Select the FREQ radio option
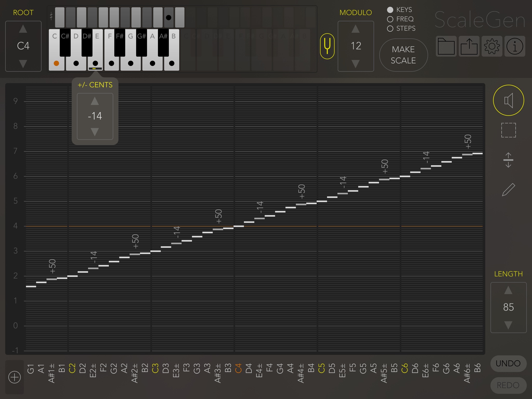This screenshot has height=399, width=532. pyautogui.click(x=390, y=19)
